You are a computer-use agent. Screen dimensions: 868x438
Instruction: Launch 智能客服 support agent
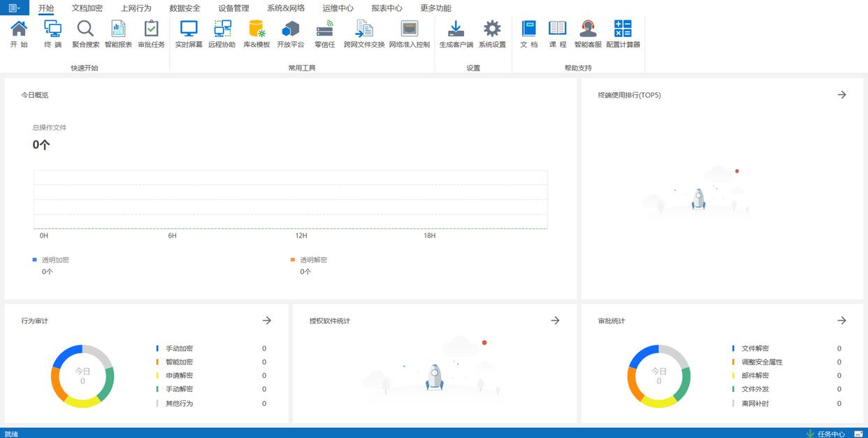click(588, 29)
